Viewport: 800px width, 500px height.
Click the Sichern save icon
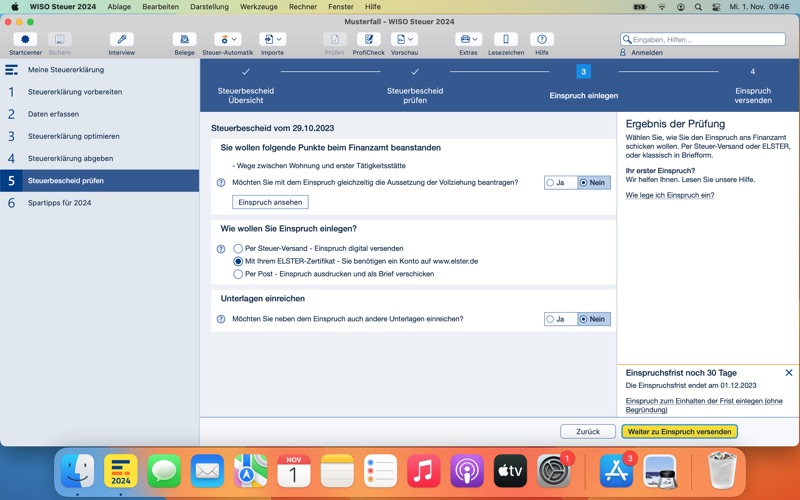point(60,39)
